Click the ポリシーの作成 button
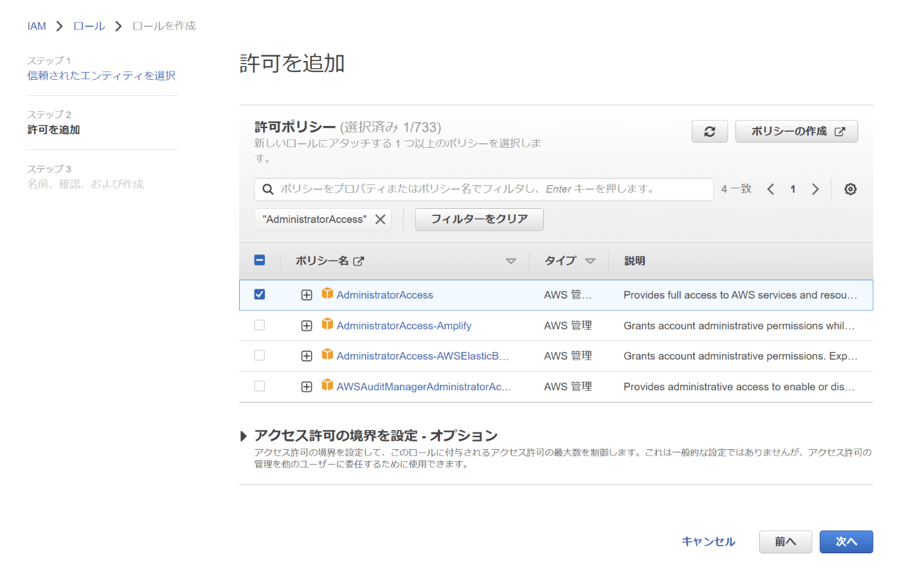This screenshot has width=900, height=588. [797, 132]
